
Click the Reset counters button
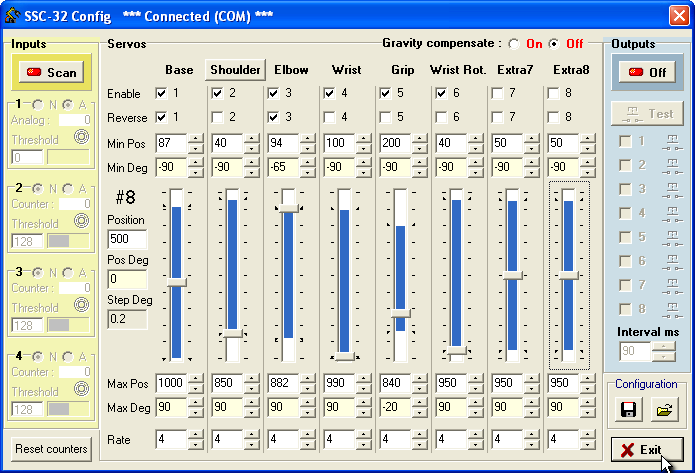tap(51, 449)
